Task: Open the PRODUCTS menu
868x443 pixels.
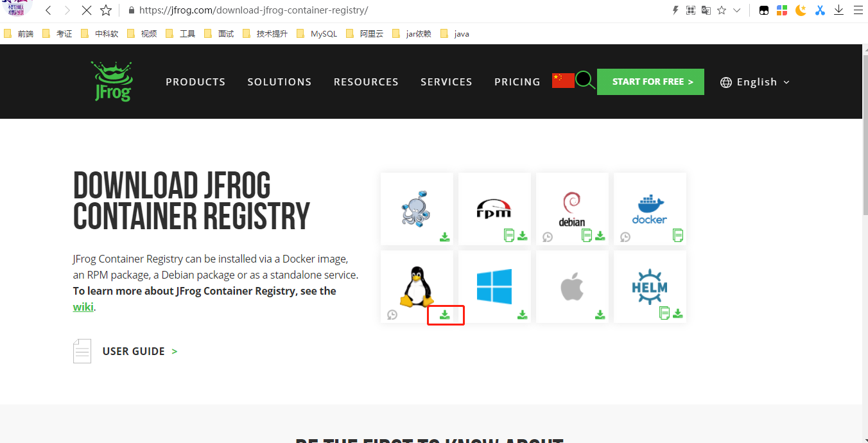Action: (196, 82)
